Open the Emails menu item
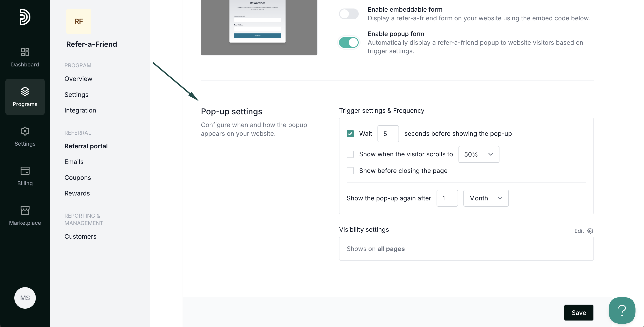 pos(74,162)
